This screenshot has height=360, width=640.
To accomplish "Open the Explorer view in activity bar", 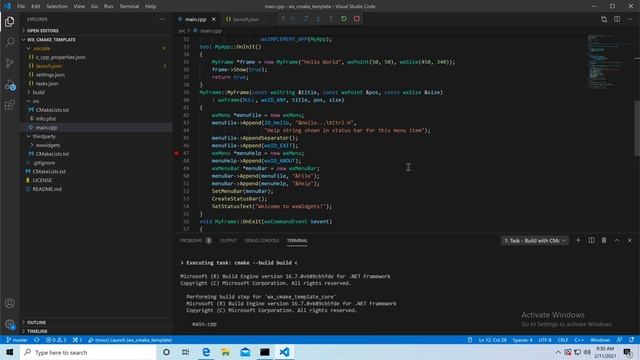I will (x=9, y=22).
